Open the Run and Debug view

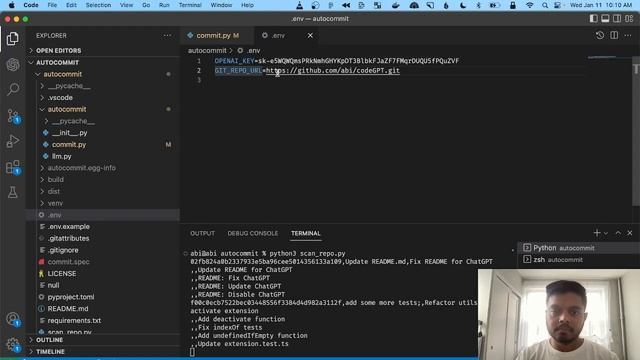coord(13,141)
